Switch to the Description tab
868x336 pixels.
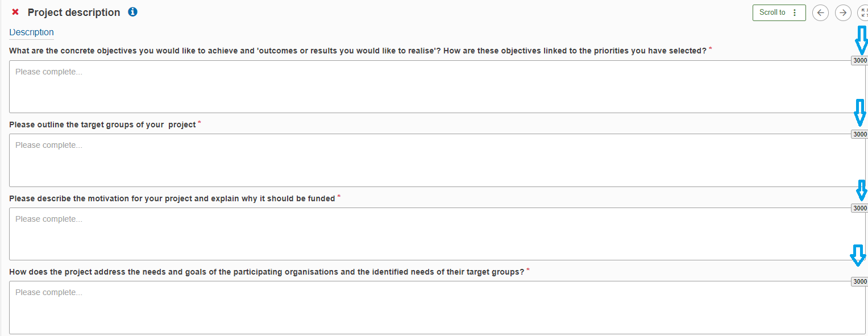point(31,32)
